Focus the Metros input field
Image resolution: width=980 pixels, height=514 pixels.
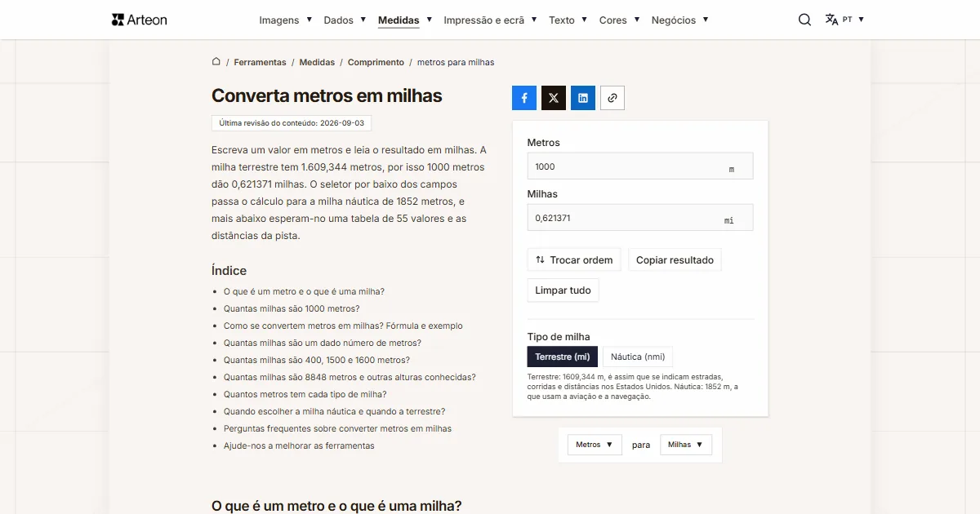tap(640, 166)
